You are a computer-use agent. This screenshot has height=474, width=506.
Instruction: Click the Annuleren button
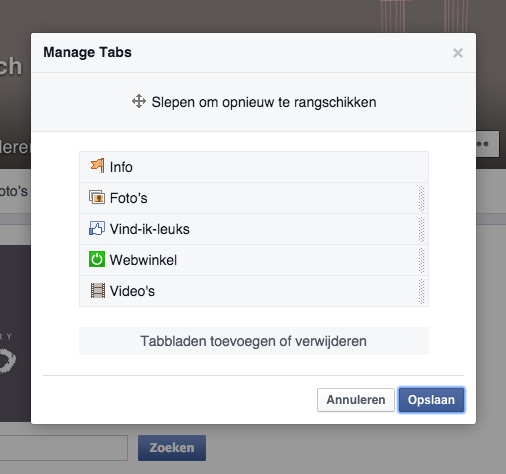[356, 400]
